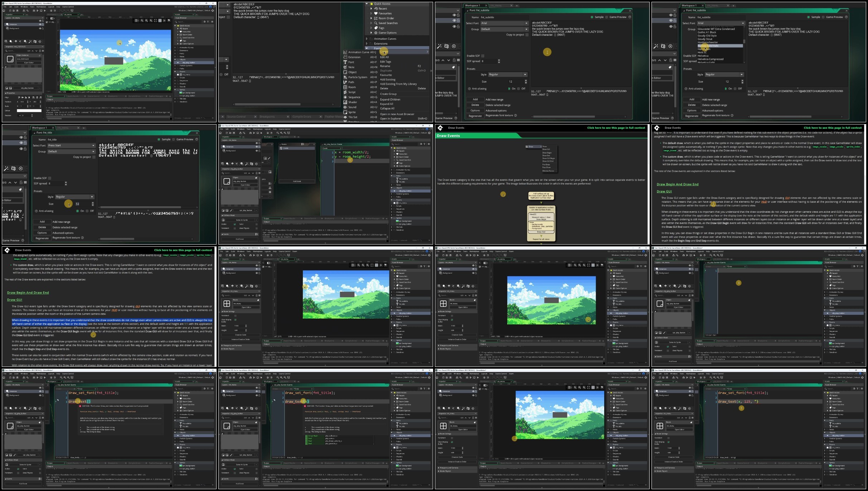Select Game Preview radio in fnt_title editor
The height and width of the screenshot is (491, 868).
click(x=174, y=139)
